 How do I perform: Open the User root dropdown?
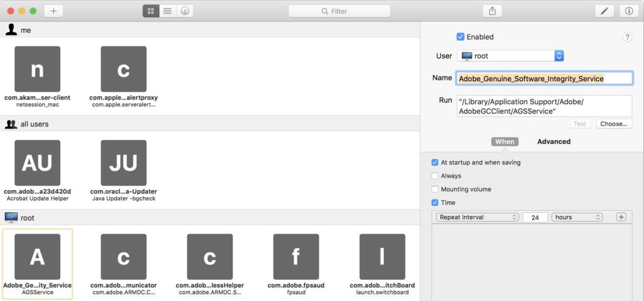(x=511, y=56)
